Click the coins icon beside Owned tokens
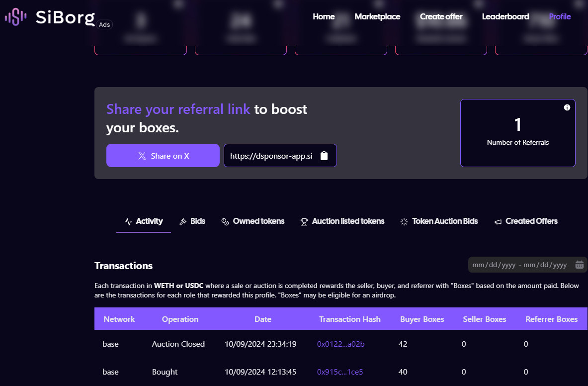588x386 pixels. click(x=225, y=221)
